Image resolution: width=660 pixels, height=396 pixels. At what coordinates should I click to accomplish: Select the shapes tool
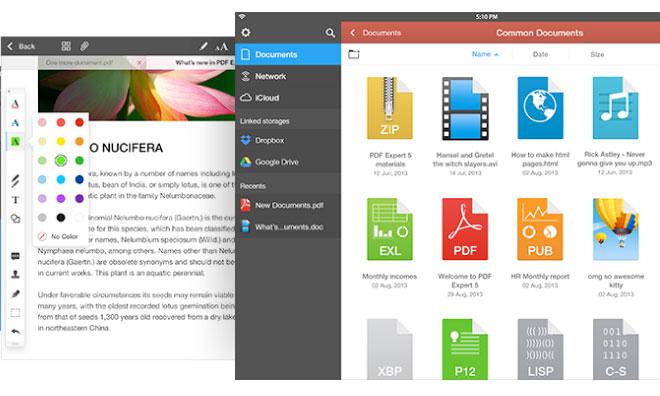[x=15, y=218]
